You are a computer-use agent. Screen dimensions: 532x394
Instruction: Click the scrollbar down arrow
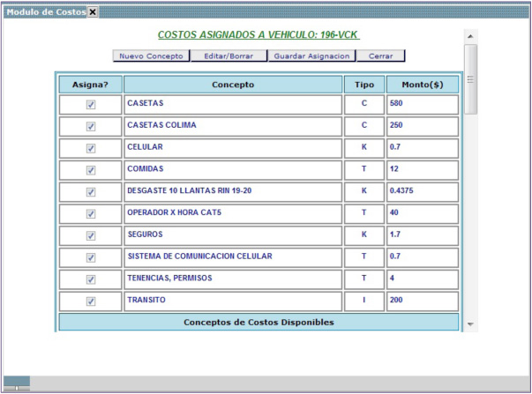(x=470, y=324)
